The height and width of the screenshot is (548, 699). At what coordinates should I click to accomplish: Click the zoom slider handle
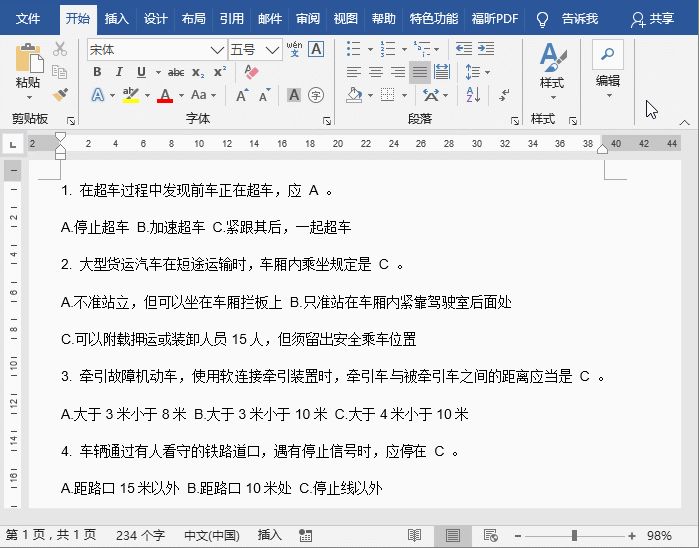[x=574, y=536]
